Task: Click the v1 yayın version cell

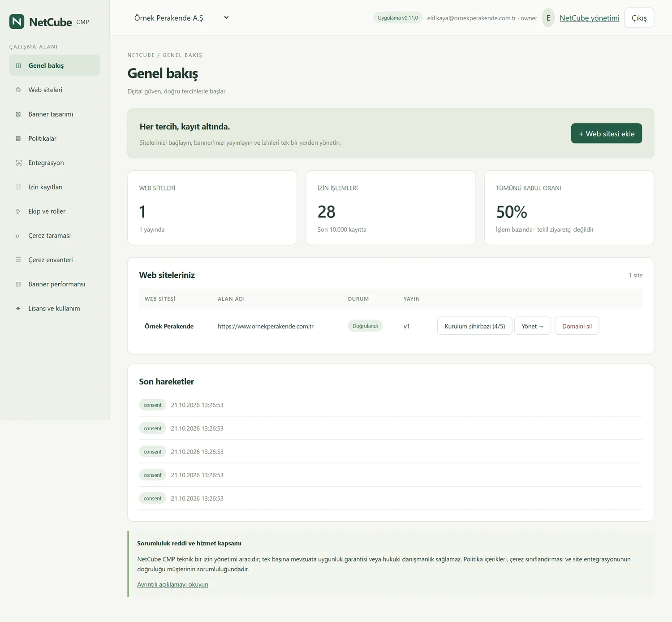Action: [x=407, y=326]
